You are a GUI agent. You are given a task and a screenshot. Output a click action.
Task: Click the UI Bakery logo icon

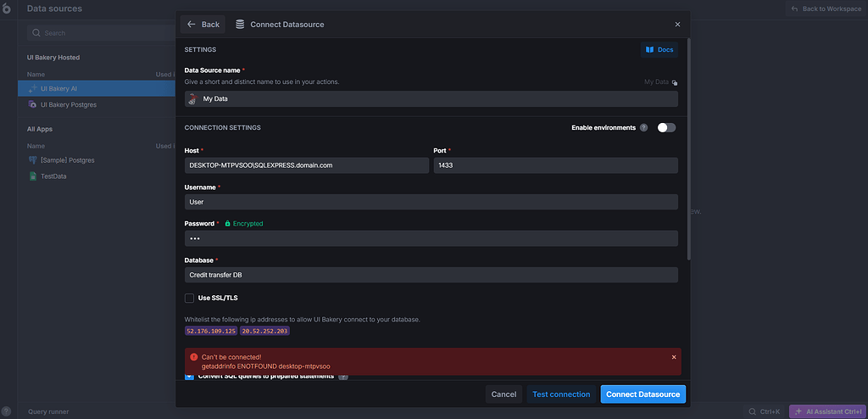tap(6, 9)
